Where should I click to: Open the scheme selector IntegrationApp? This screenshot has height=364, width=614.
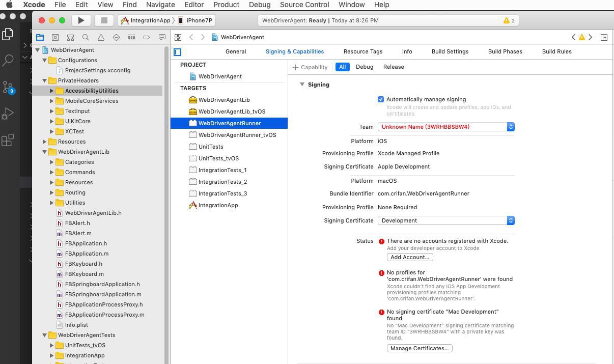(145, 20)
